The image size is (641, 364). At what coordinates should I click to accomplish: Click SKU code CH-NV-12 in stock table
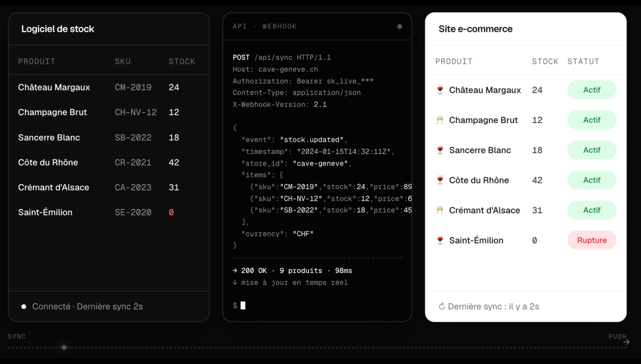136,112
